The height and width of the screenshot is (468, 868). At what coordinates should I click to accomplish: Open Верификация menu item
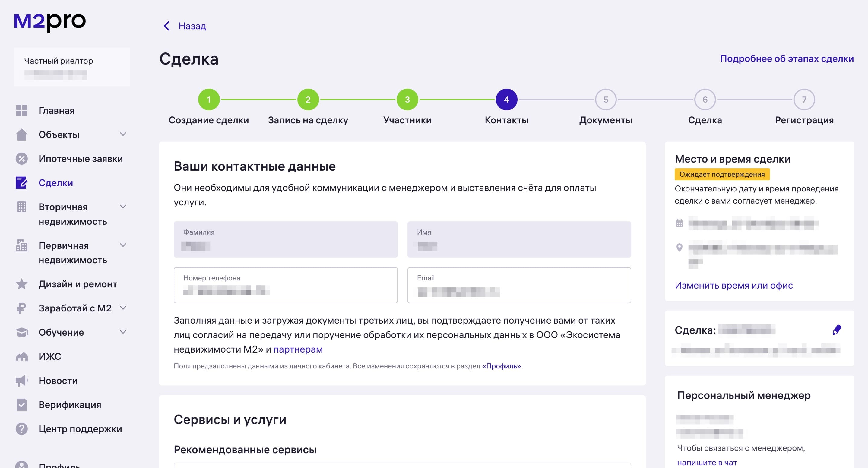[x=70, y=405]
